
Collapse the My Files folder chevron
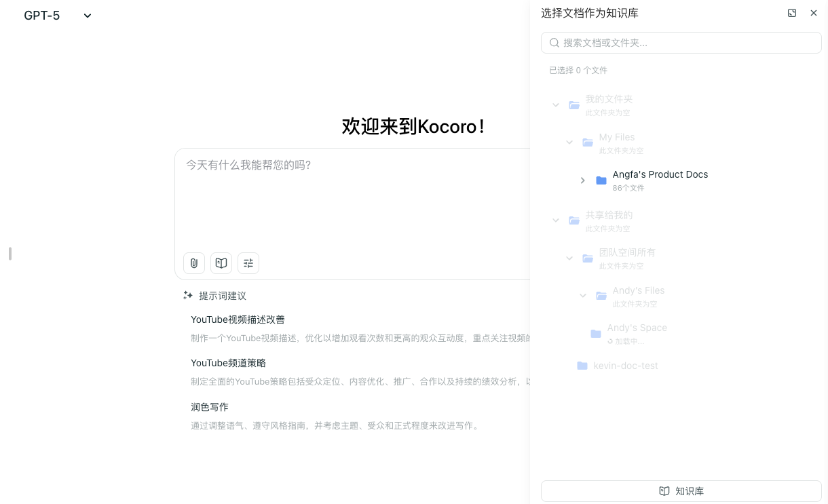tap(569, 142)
